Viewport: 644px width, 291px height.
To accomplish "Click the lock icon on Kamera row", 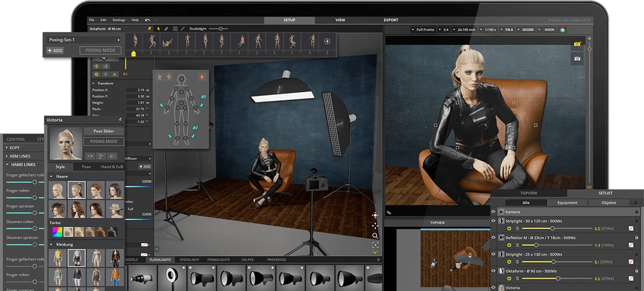I will coord(636,212).
